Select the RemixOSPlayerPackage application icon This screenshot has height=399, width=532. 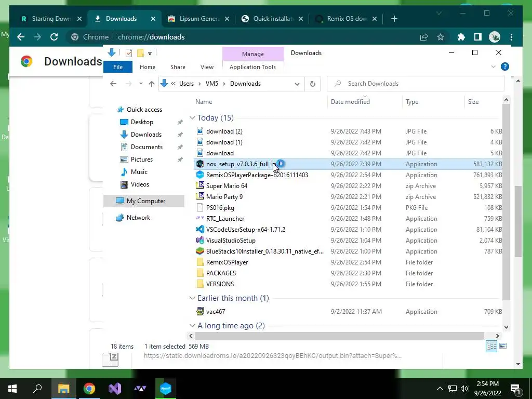pyautogui.click(x=200, y=175)
